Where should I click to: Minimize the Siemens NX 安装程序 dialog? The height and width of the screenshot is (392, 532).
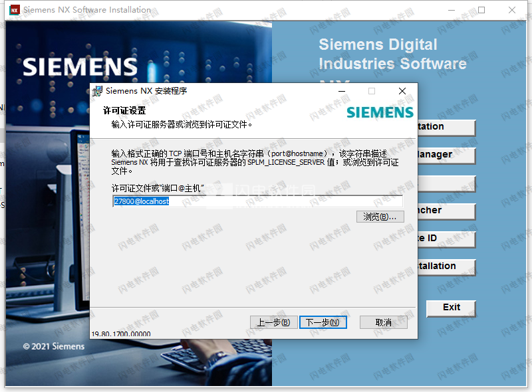(x=342, y=91)
